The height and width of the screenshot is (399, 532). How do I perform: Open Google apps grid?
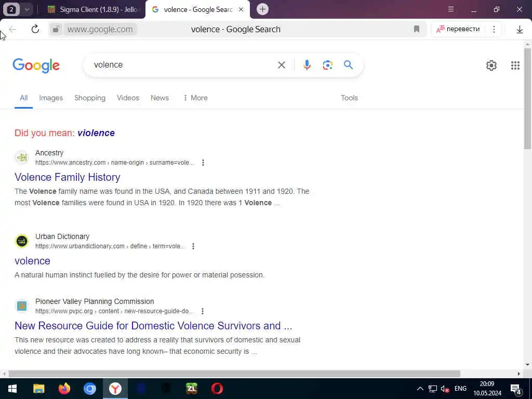[x=515, y=65]
